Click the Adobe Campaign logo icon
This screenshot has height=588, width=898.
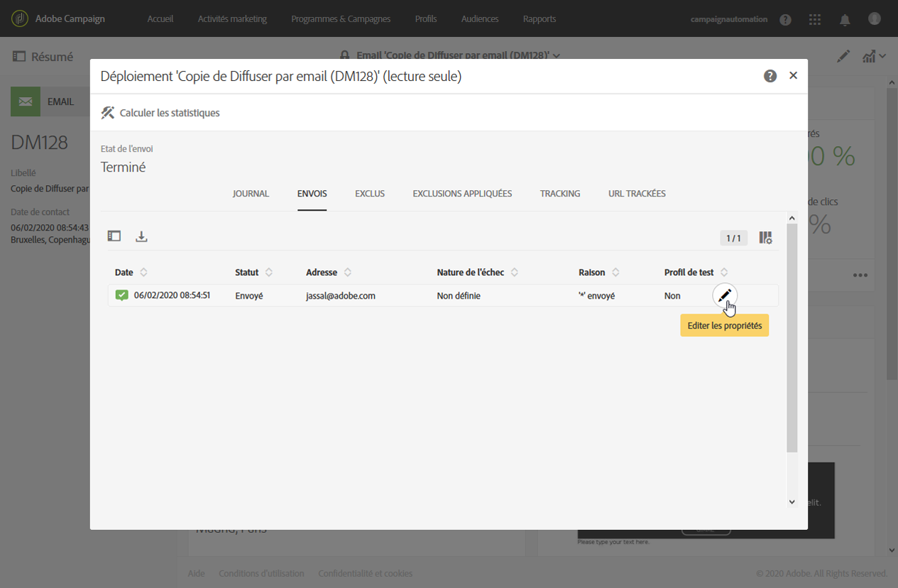click(21, 18)
